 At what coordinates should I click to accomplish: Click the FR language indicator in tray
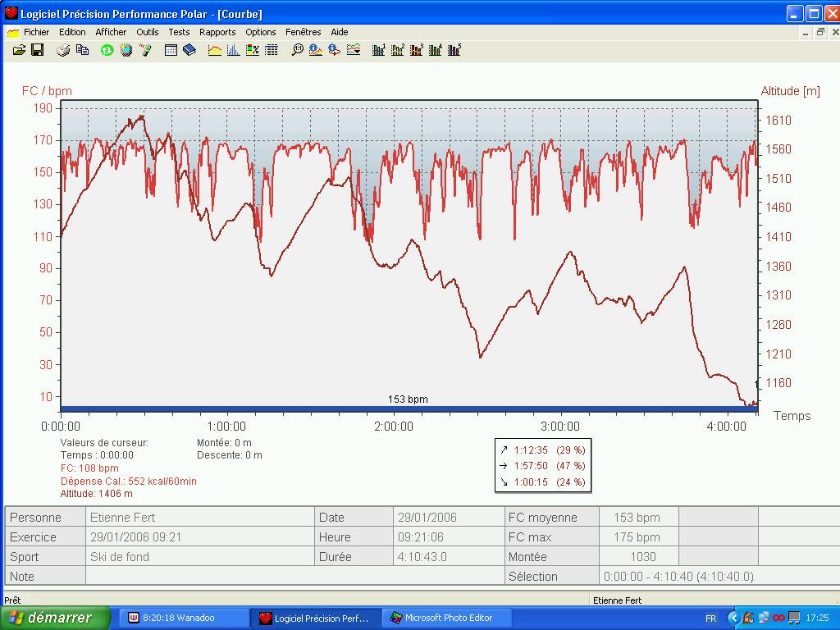710,618
